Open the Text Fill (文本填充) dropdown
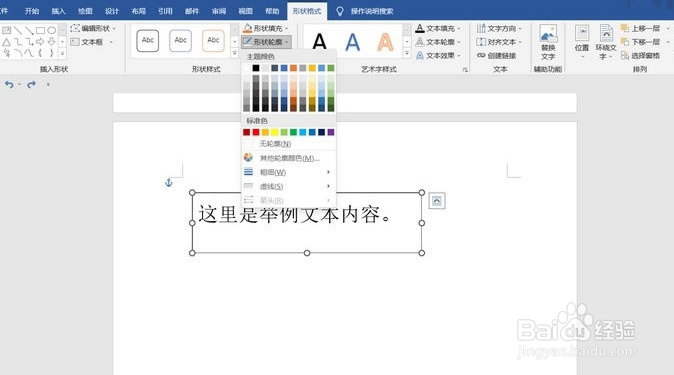674x375 pixels. pyautogui.click(x=438, y=28)
